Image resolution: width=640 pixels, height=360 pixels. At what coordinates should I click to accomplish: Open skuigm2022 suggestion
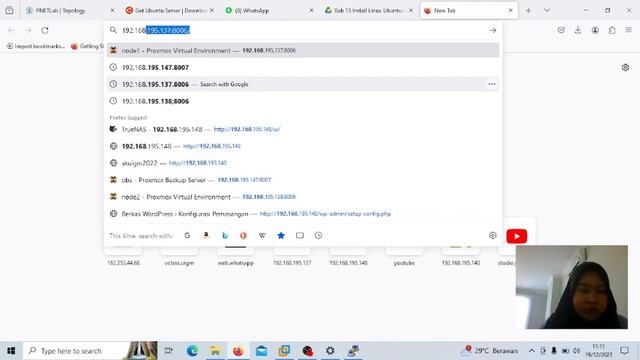point(303,163)
